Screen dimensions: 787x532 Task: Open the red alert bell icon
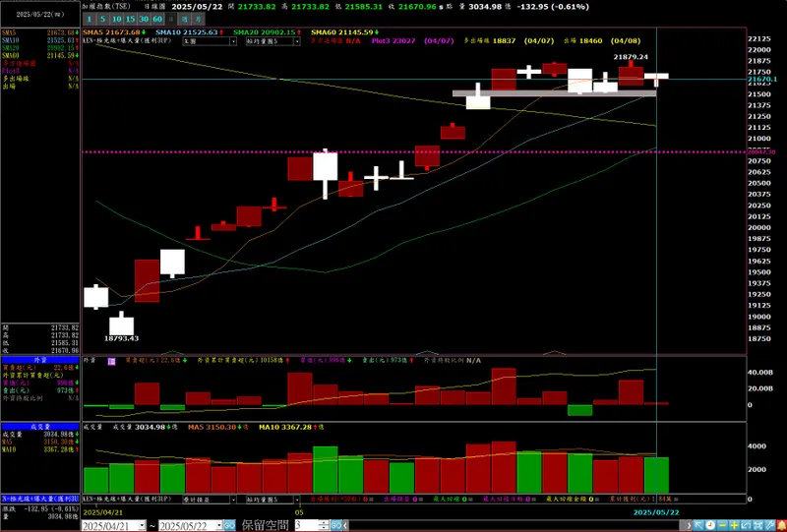pyautogui.click(x=781, y=525)
